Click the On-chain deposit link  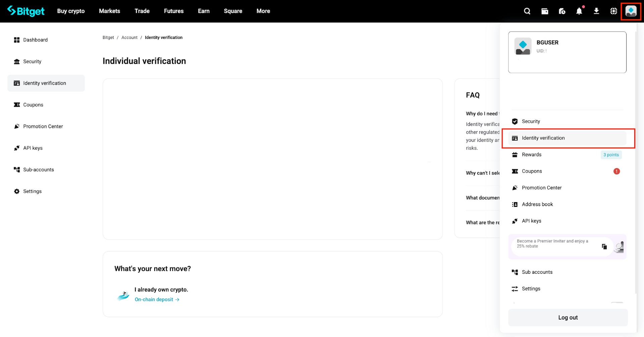point(157,299)
